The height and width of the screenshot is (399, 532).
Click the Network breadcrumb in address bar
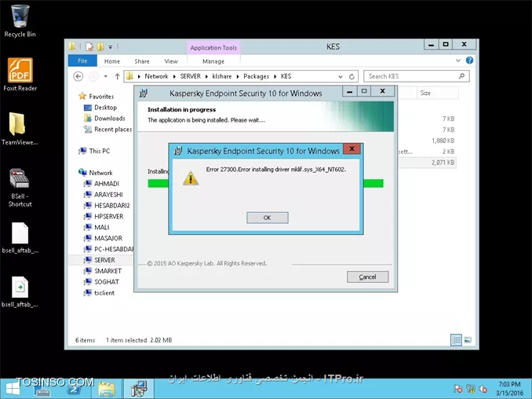(x=156, y=76)
